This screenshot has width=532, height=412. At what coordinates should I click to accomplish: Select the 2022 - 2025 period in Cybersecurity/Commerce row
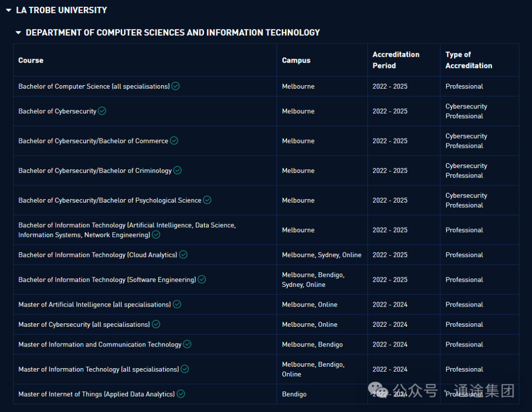click(390, 141)
